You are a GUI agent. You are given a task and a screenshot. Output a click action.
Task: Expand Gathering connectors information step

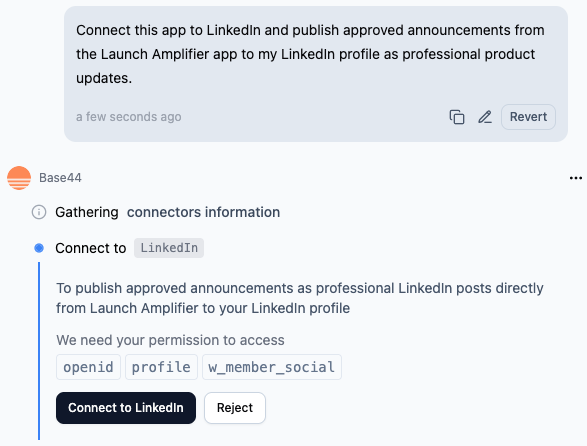click(167, 212)
